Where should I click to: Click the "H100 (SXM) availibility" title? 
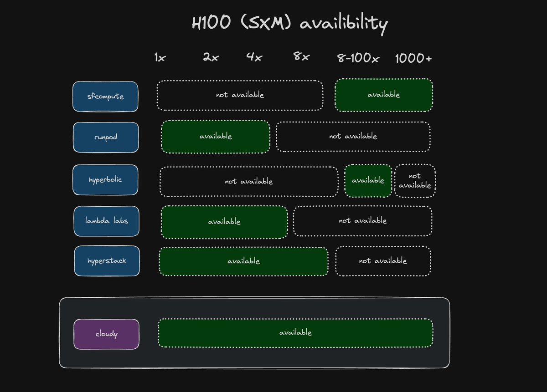click(x=290, y=24)
